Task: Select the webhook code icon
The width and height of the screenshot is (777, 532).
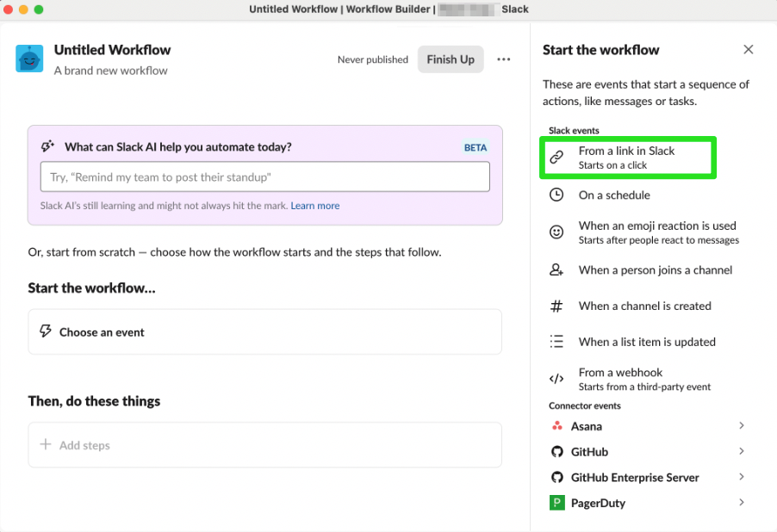Action: (557, 377)
